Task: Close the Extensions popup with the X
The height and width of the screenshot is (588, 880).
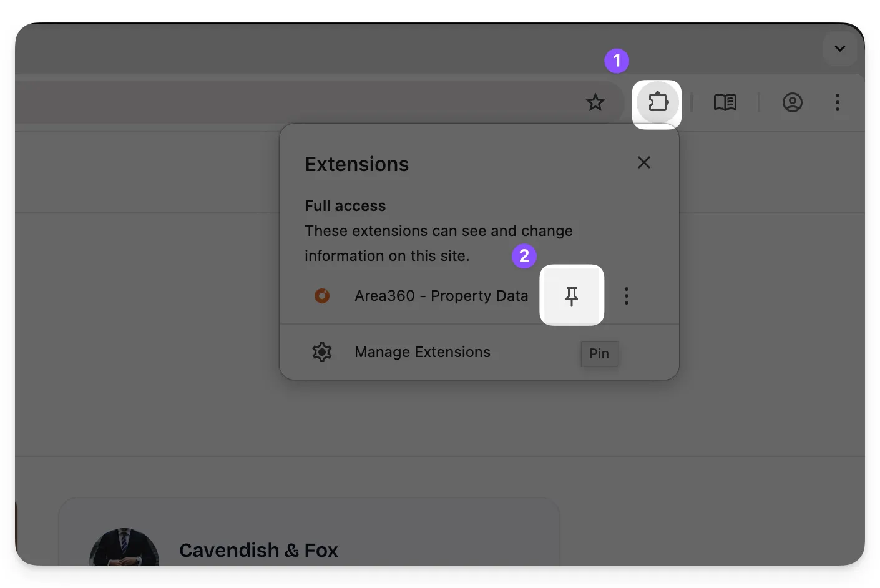Action: coord(643,162)
